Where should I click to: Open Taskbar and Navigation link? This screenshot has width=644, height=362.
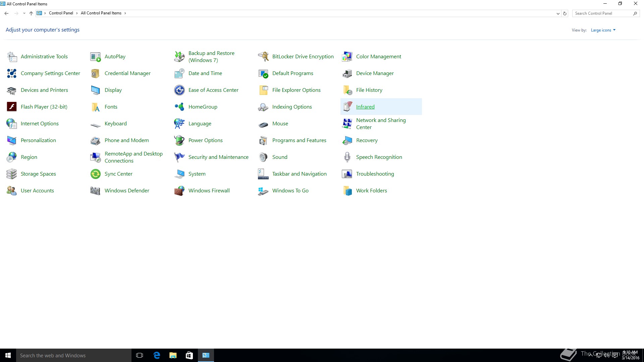pyautogui.click(x=300, y=174)
